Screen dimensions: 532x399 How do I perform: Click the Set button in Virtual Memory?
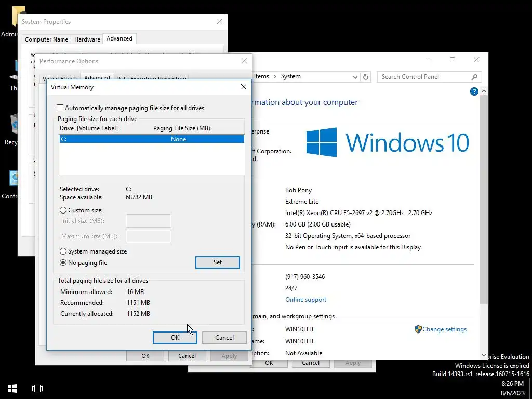218,262
